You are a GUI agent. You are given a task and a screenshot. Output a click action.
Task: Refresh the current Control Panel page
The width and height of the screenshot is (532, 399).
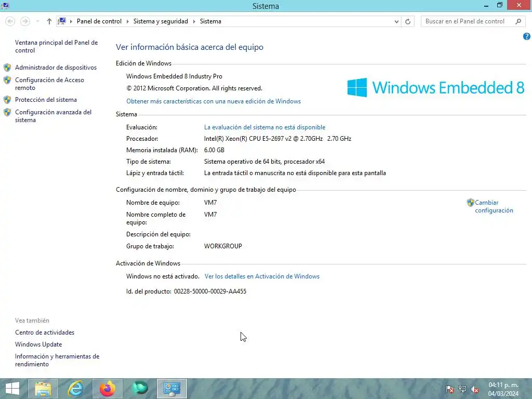pos(408,22)
